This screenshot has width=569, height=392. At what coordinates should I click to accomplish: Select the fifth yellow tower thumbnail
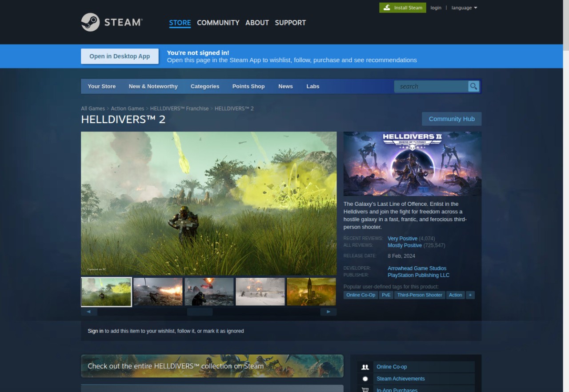coord(311,292)
